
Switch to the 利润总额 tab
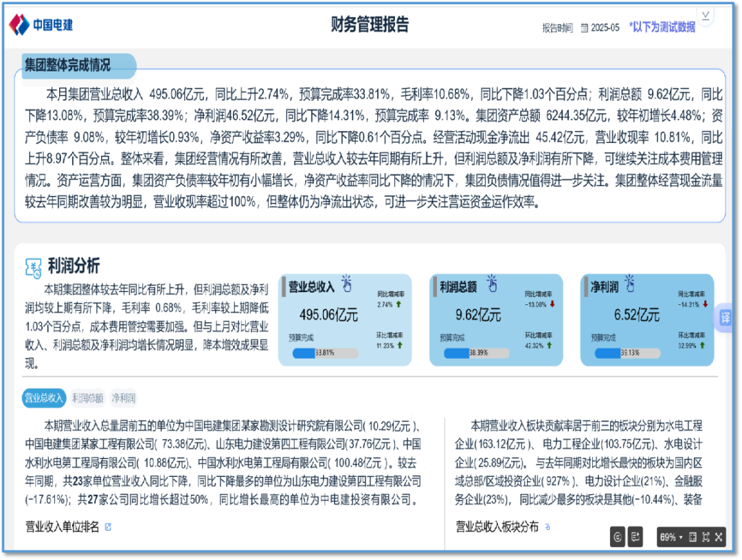87,398
